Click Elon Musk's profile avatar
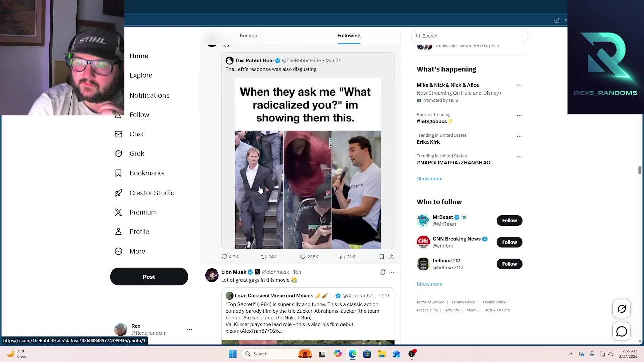 (212, 275)
